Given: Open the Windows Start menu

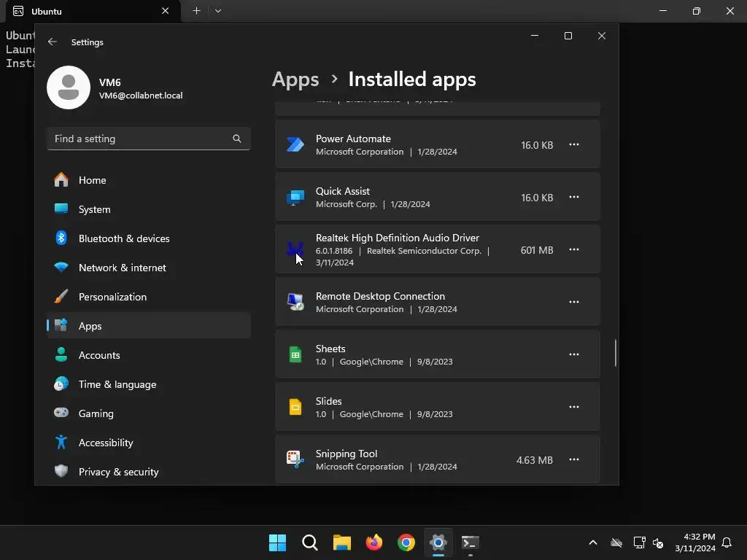Looking at the screenshot, I should [277, 542].
